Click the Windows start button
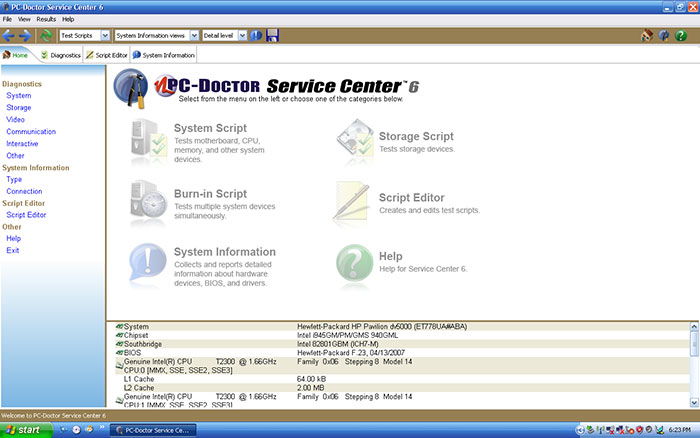Viewport: 700px width, 438px height. [x=26, y=430]
